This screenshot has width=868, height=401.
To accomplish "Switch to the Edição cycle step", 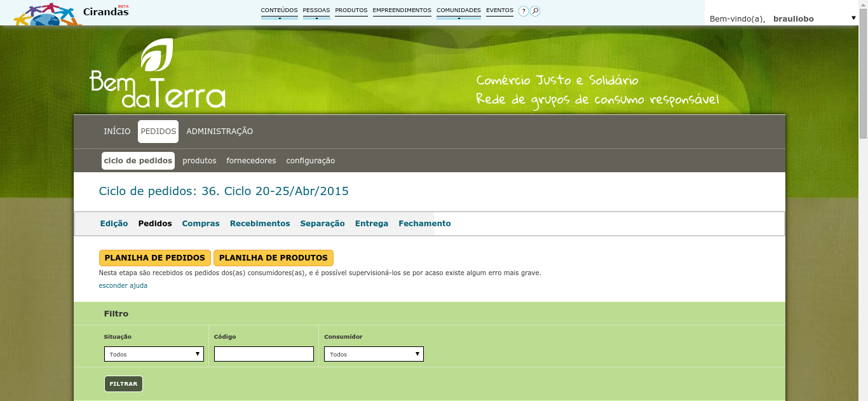I will pos(114,224).
